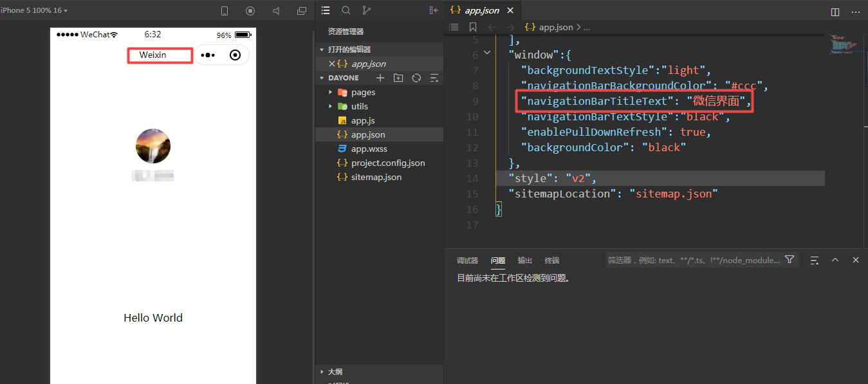Click app.json in the breadcrumb

[556, 27]
